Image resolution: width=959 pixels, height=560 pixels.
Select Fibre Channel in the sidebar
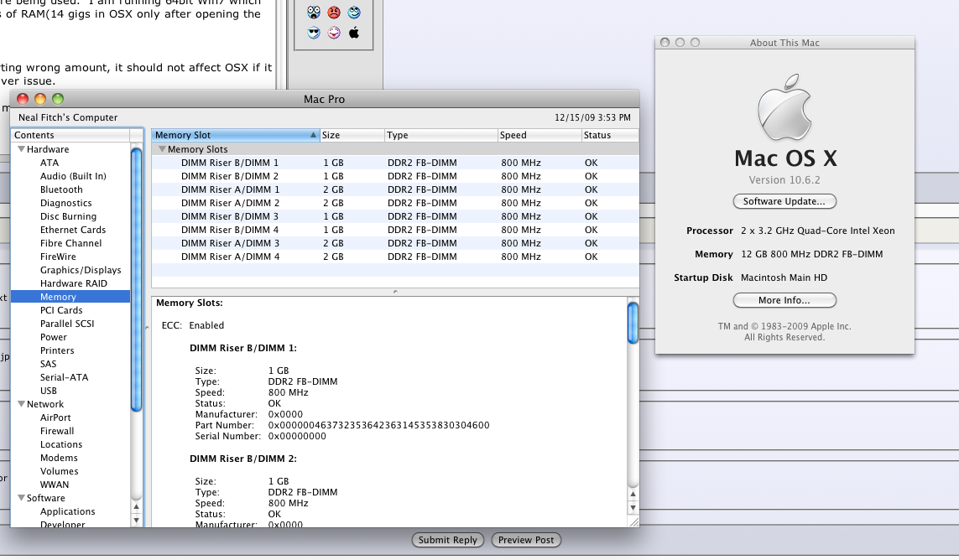[70, 243]
